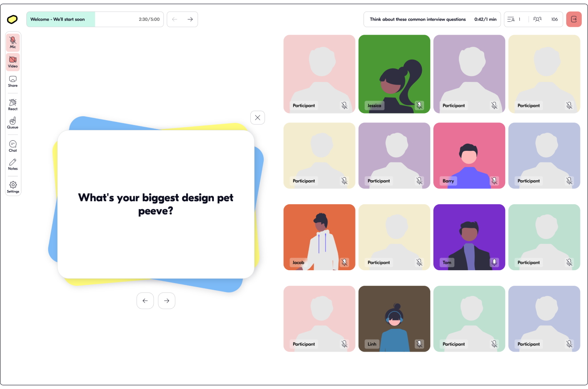588x389 pixels.
Task: Open the React emoji tool
Action: point(13,105)
